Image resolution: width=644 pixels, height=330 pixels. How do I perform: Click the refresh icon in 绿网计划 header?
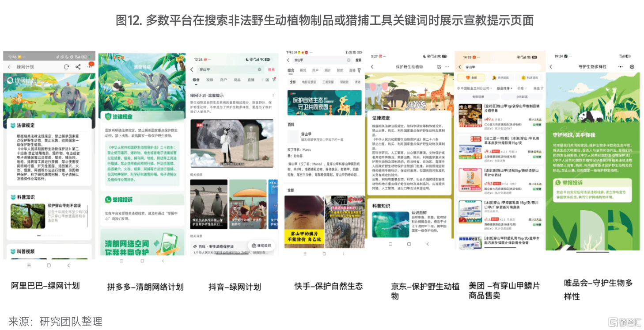click(66, 67)
